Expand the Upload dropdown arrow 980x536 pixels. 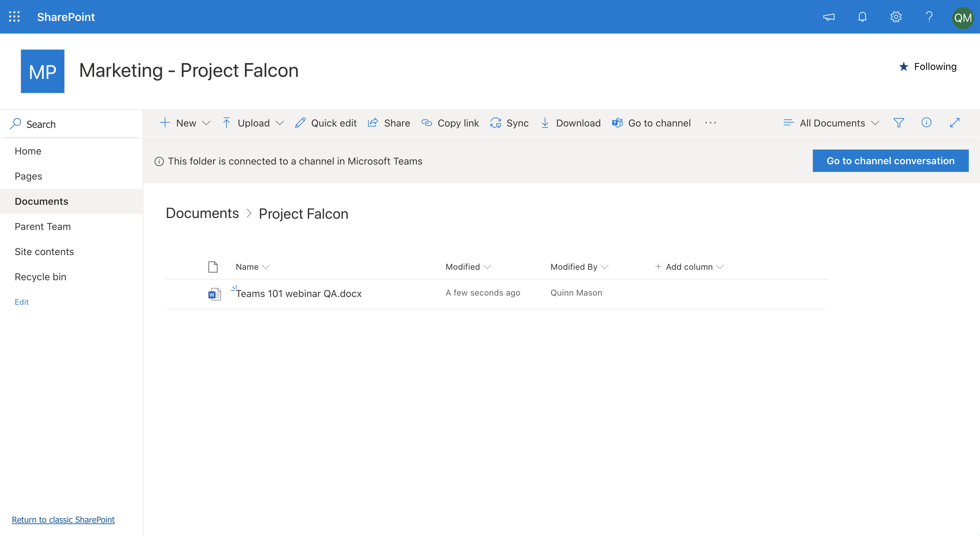[x=279, y=122]
